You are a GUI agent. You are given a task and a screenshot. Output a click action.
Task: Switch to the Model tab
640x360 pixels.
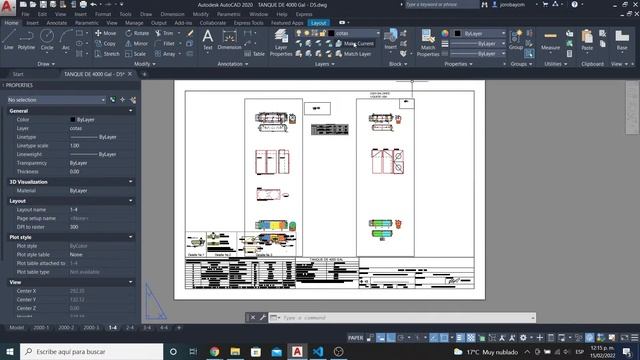click(17, 328)
